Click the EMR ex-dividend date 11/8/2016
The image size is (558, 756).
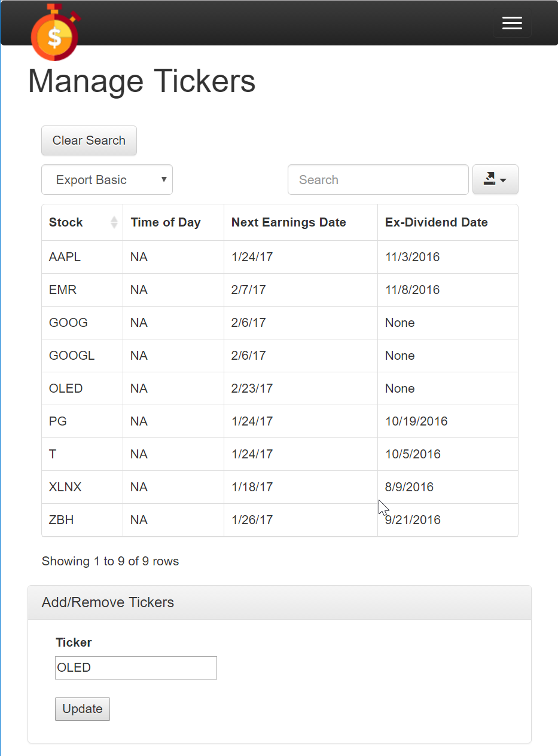[x=413, y=290]
